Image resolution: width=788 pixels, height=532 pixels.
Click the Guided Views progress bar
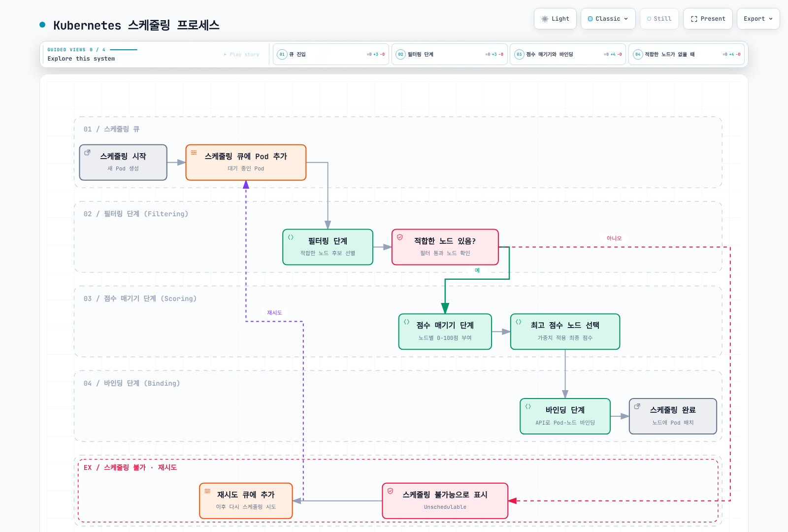(x=124, y=50)
